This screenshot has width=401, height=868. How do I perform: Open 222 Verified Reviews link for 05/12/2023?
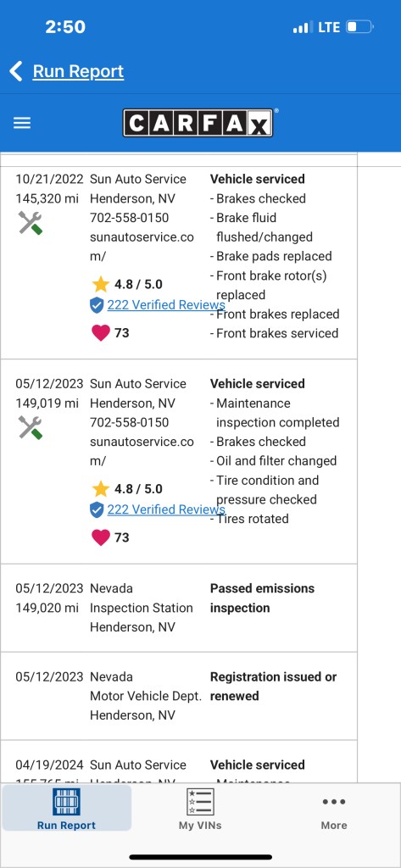(166, 509)
